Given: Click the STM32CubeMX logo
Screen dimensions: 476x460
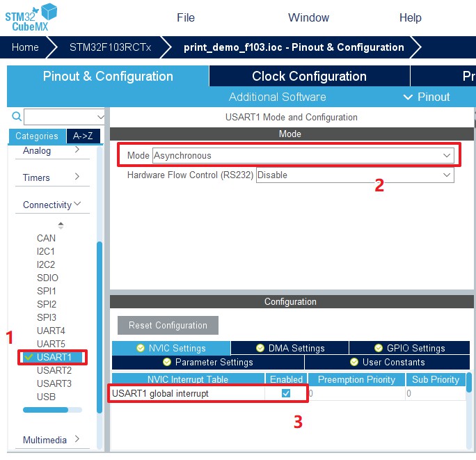Looking at the screenshot, I should tap(31, 17).
